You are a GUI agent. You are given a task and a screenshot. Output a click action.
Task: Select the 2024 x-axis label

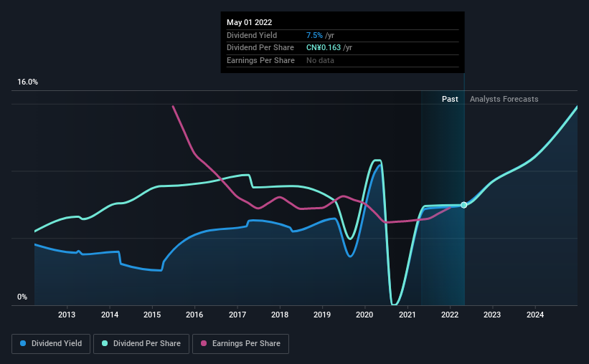pyautogui.click(x=535, y=315)
